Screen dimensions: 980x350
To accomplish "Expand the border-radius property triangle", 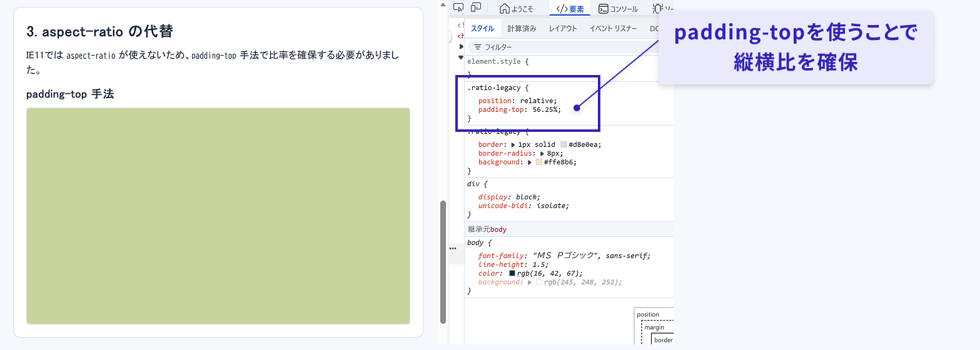I will 542,154.
